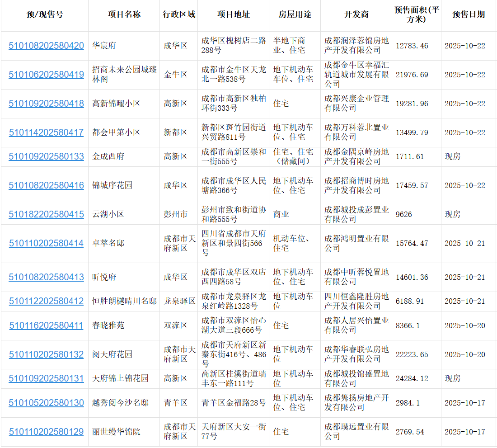Click presale number 510110202580414

point(46,243)
